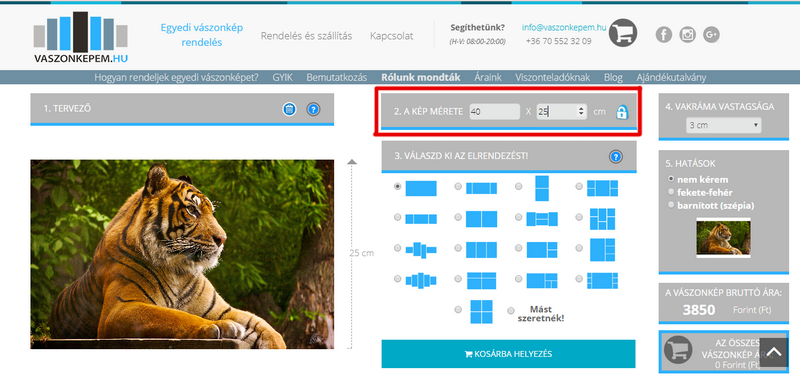
Task: Pick the four staggered offset panels layout icon
Action: pos(421,250)
